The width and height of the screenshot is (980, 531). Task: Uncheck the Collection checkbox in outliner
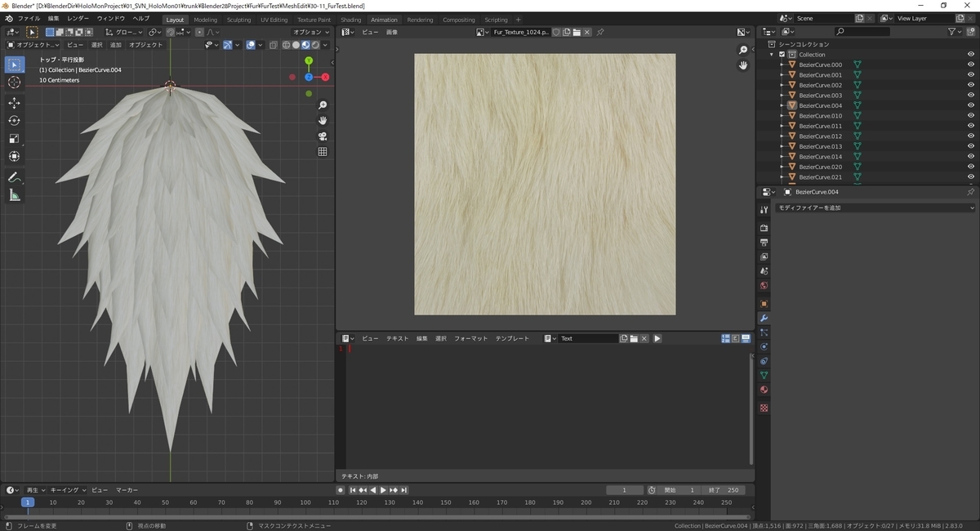pyautogui.click(x=782, y=55)
